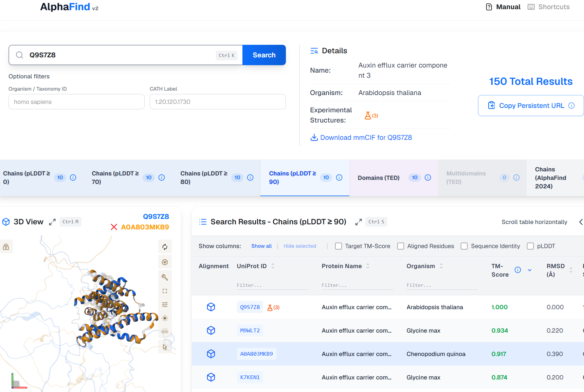Viewport: 584px width, 392px height.
Task: Click the cube alignment icon for M9WLT2
Action: point(211,330)
